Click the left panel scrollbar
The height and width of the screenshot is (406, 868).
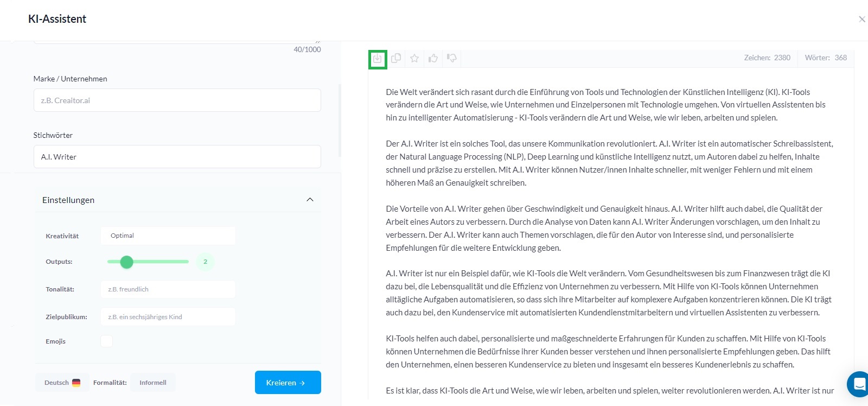point(340,120)
